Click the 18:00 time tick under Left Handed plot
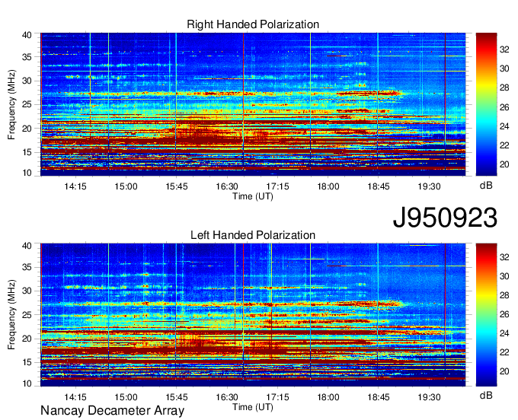This screenshot has height=420, width=518. [x=328, y=397]
